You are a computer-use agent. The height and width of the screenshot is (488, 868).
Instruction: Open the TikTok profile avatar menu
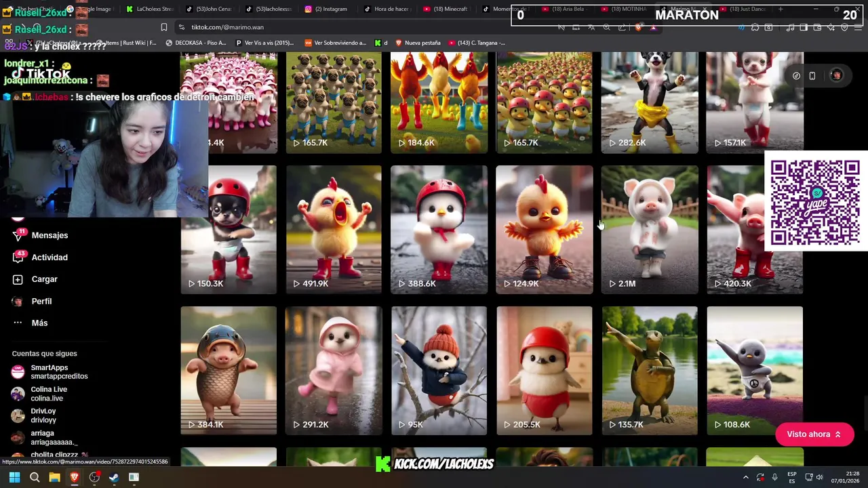pos(836,76)
